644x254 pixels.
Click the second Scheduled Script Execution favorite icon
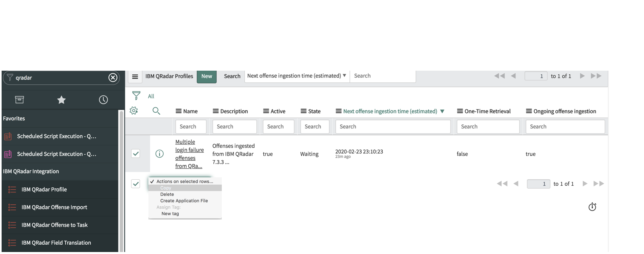click(8, 154)
